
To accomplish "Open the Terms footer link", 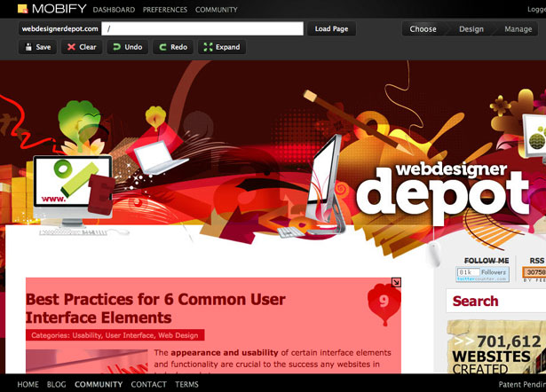I will coord(186,384).
